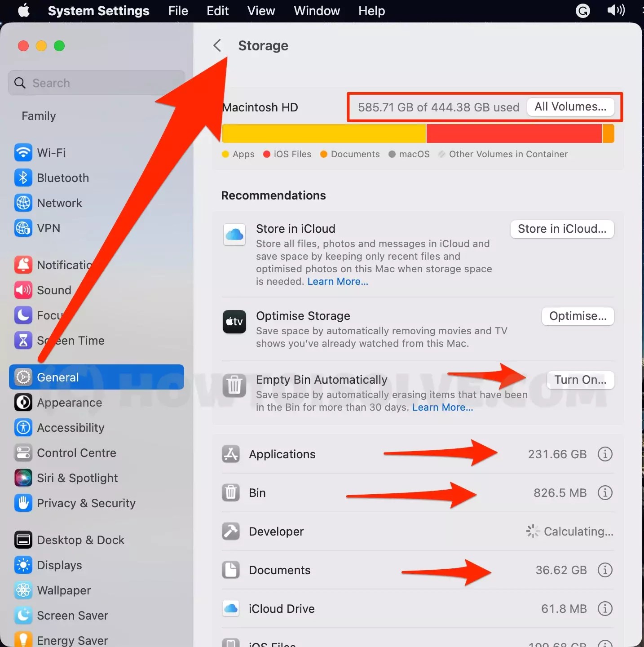Select the General sidebar item
The height and width of the screenshot is (647, 644).
(x=97, y=377)
